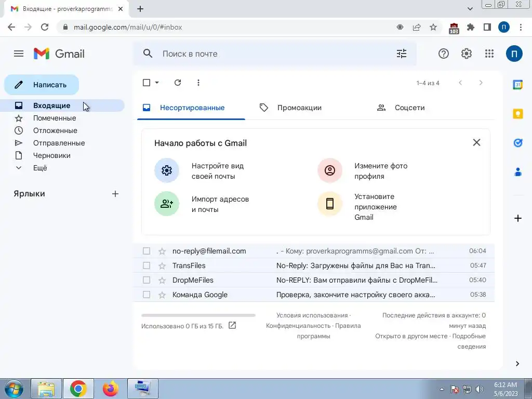Open Google Keep side panel
Viewport: 532px width, 399px height.
click(x=518, y=114)
